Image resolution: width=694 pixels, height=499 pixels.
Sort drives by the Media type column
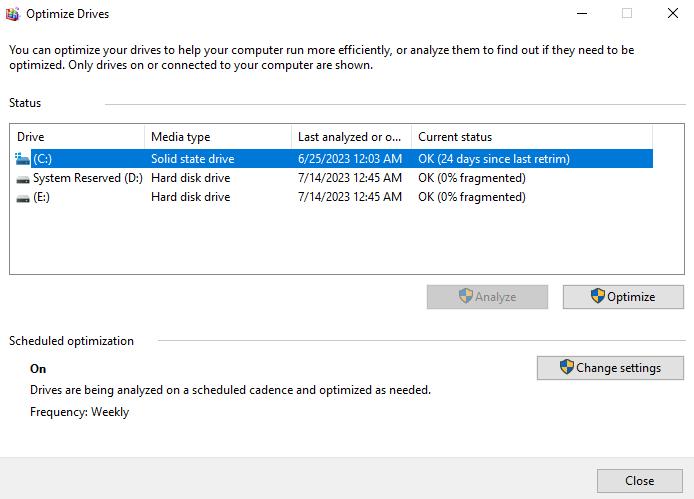pyautogui.click(x=217, y=137)
